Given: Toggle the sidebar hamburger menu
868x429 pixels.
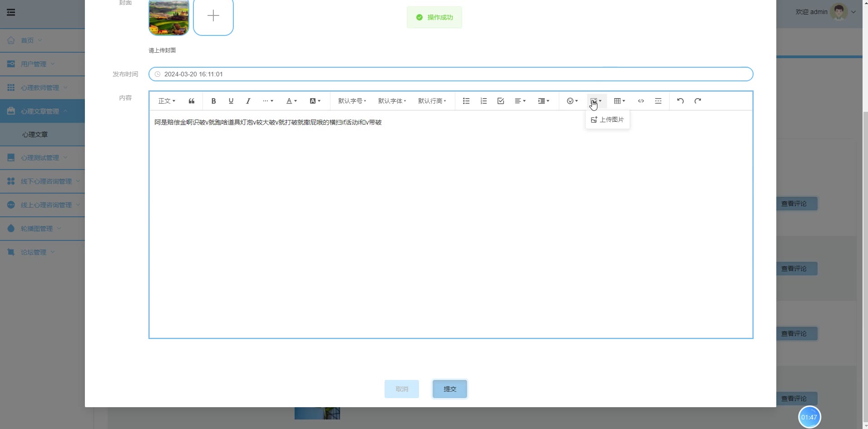Looking at the screenshot, I should point(11,12).
